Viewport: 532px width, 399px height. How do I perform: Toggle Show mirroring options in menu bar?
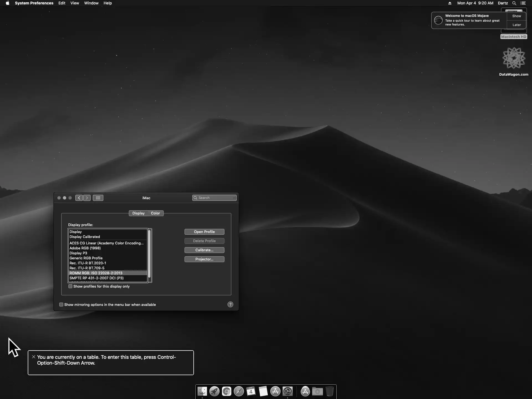(61, 305)
